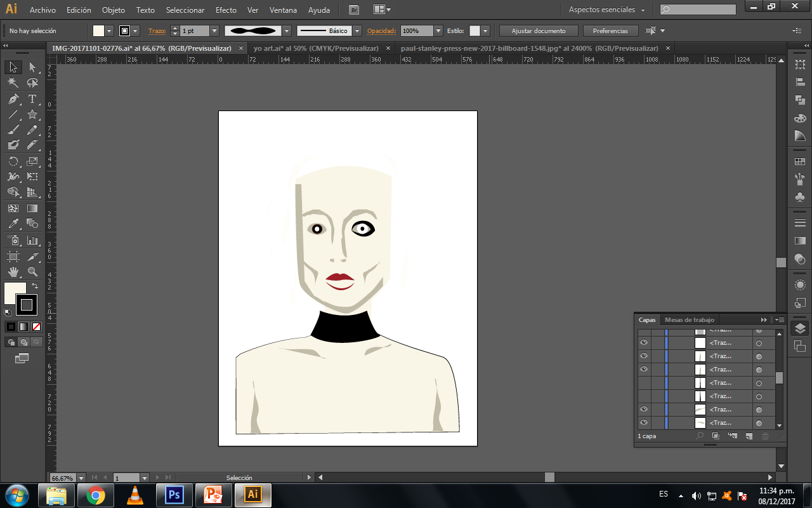This screenshot has height=508, width=812.
Task: Enable Draw Normal mode
Action: (x=11, y=342)
